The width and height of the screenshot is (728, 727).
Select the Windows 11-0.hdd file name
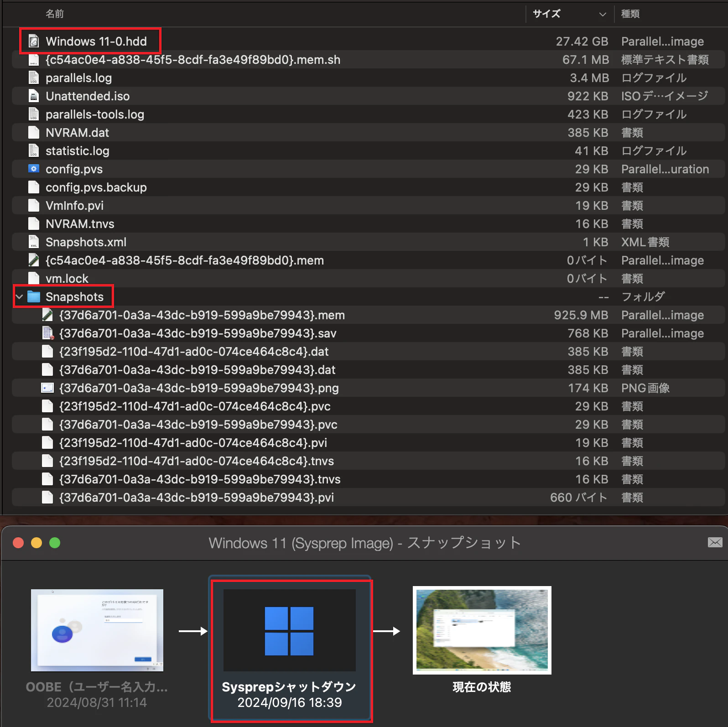coord(96,42)
